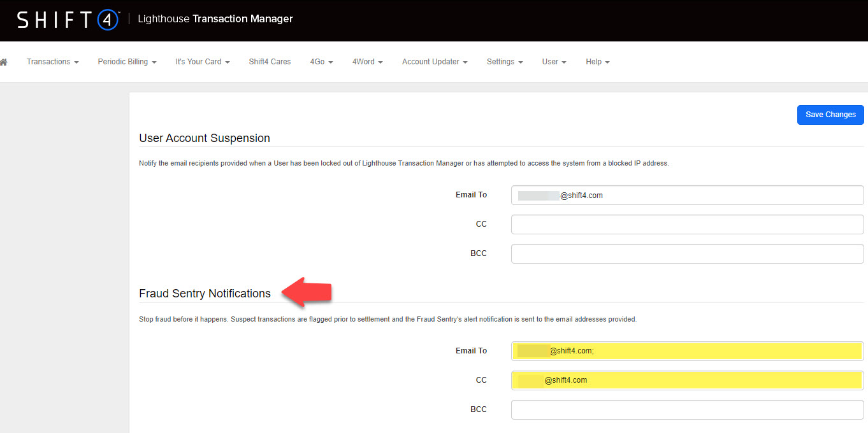Focus the User Account Suspension CC field
Image resolution: width=868 pixels, height=433 pixels.
pos(687,224)
